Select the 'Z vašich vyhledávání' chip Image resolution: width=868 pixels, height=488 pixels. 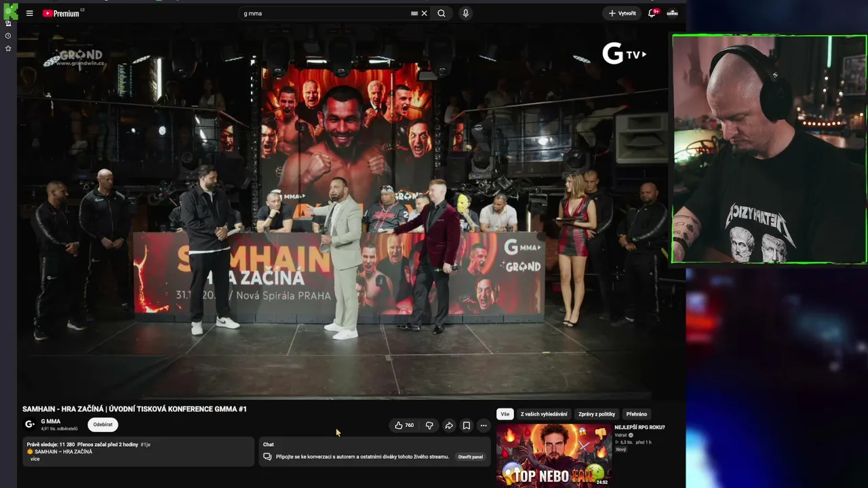point(544,414)
